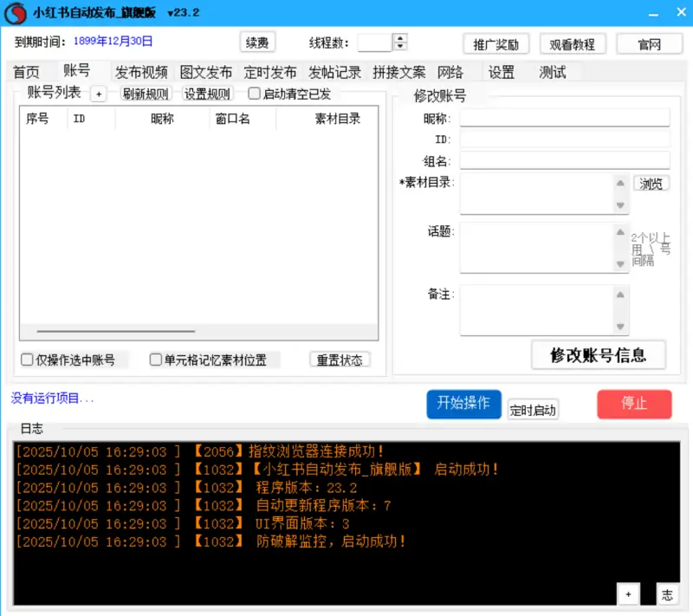This screenshot has width=693, height=616.
Task: Toggle the 仅操作选中账号 checkbox
Action: click(x=28, y=360)
